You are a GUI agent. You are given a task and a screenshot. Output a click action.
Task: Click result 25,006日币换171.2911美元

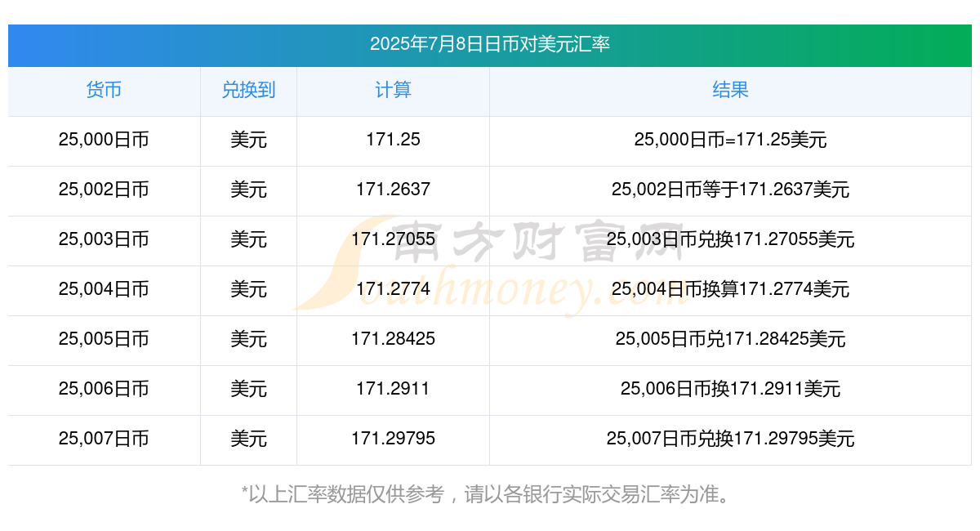(x=730, y=389)
